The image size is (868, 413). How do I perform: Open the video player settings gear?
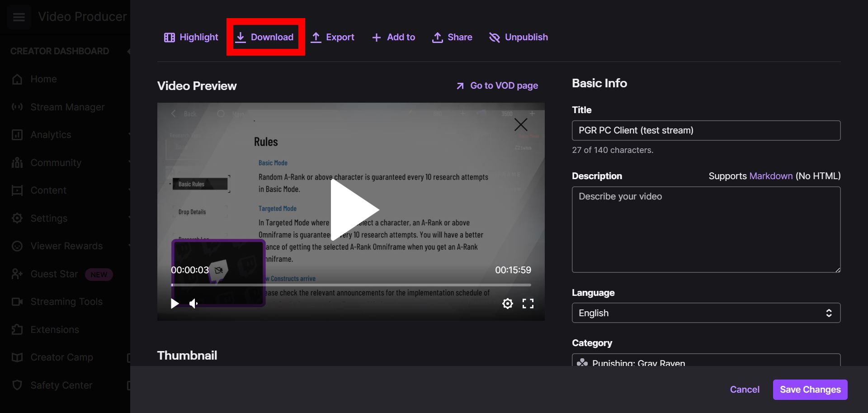pos(508,304)
